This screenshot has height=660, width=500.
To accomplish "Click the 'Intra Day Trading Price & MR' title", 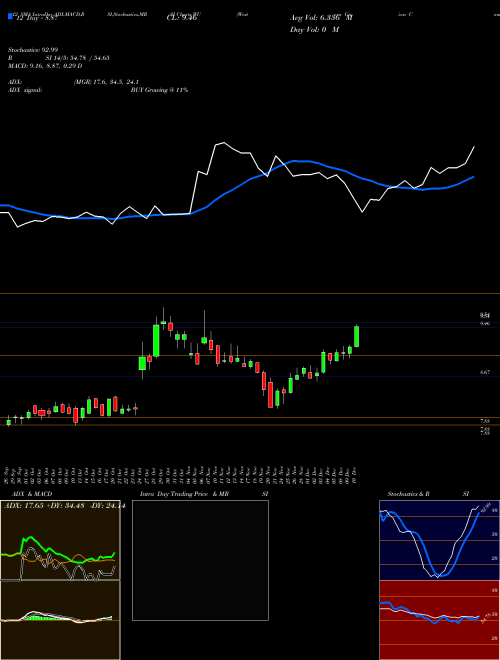I will (184, 494).
